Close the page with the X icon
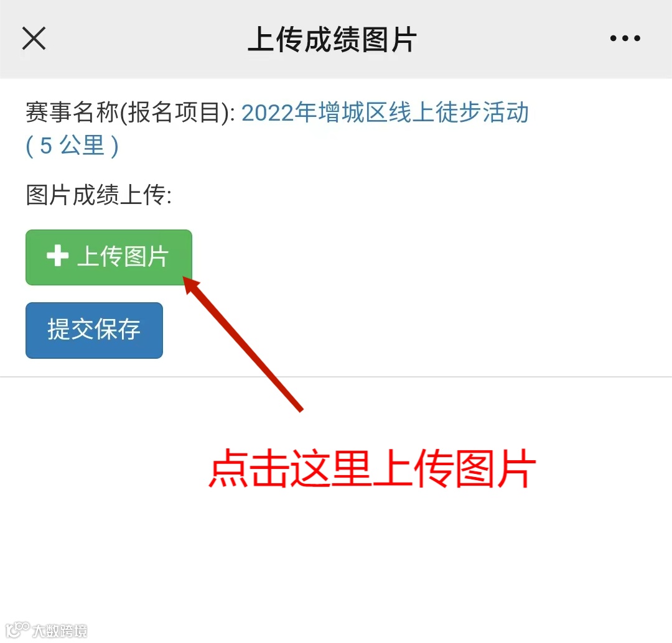Image resolution: width=672 pixels, height=643 pixels. 34,39
